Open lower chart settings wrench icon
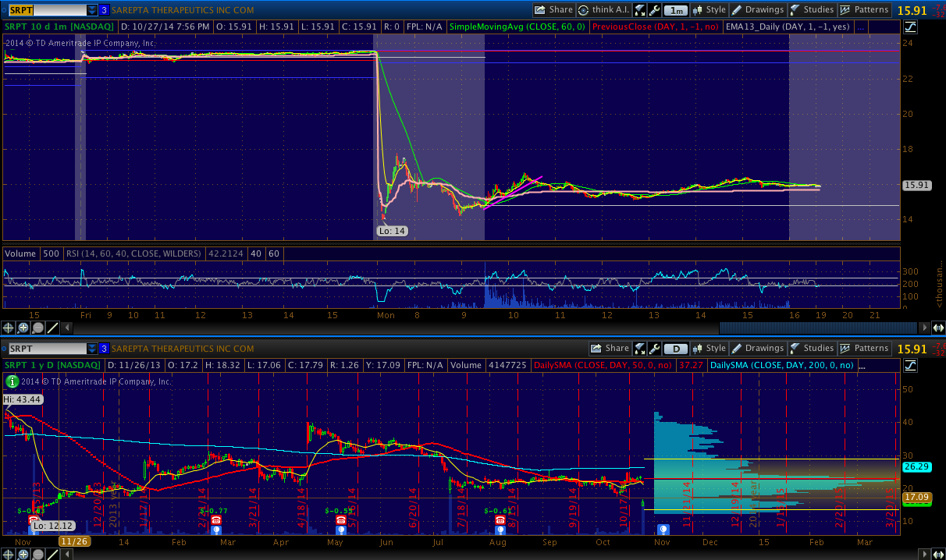Screen dimensions: 946x560 (654, 349)
